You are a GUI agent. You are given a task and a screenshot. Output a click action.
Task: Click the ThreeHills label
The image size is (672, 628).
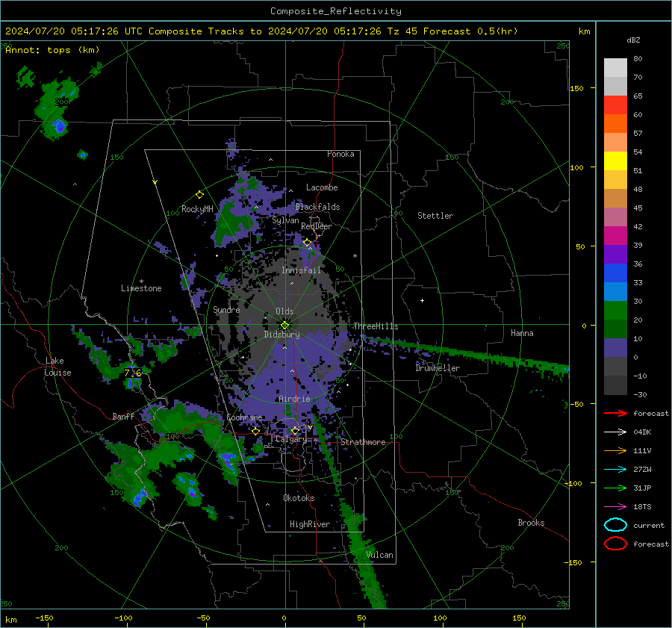(376, 326)
